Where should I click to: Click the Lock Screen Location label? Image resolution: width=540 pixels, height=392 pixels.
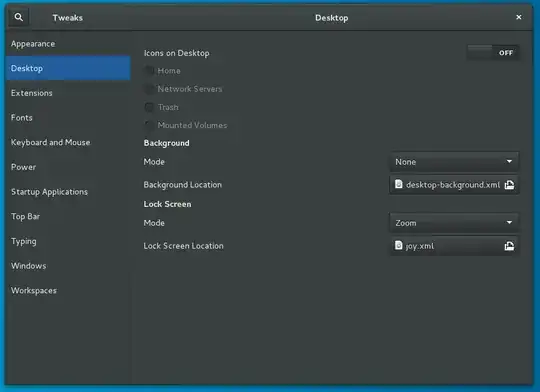click(x=184, y=246)
